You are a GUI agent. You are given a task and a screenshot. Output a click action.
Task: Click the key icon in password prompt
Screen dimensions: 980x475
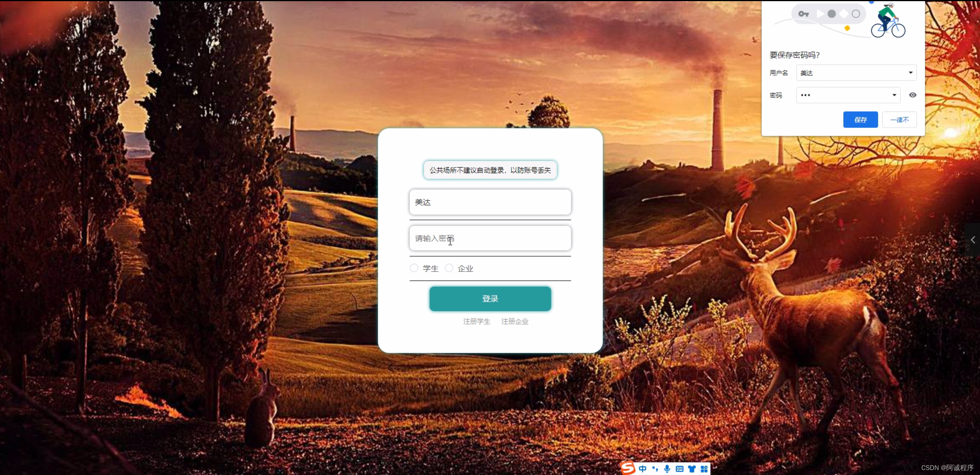(x=803, y=14)
